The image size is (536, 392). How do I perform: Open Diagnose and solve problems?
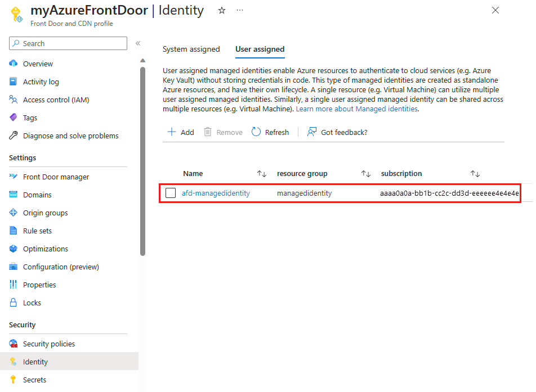coord(71,136)
